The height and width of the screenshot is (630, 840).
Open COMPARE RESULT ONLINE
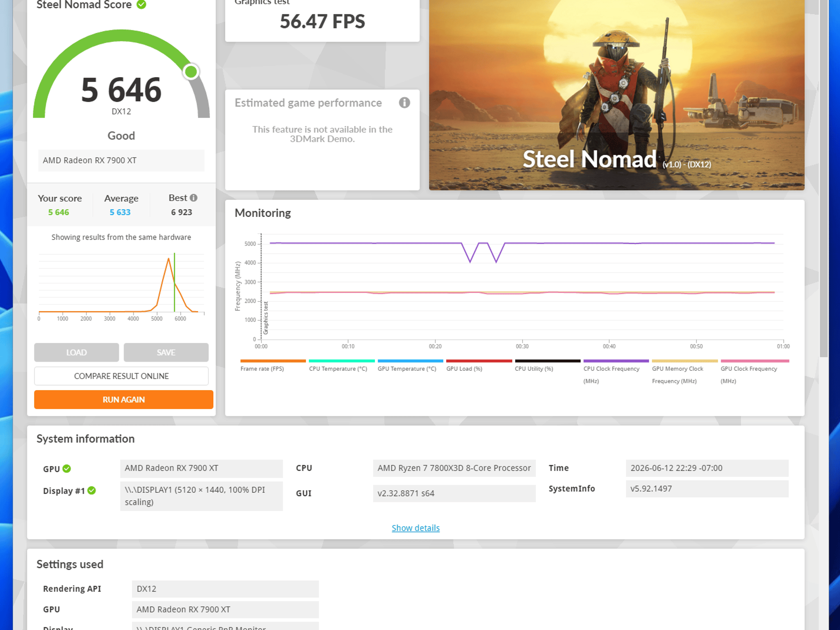point(121,376)
